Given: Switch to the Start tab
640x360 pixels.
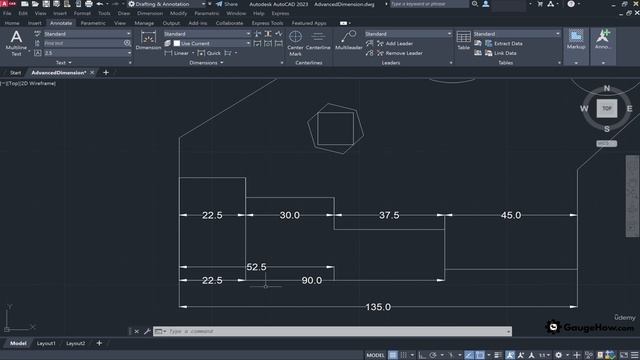Looking at the screenshot, I should pos(15,73).
